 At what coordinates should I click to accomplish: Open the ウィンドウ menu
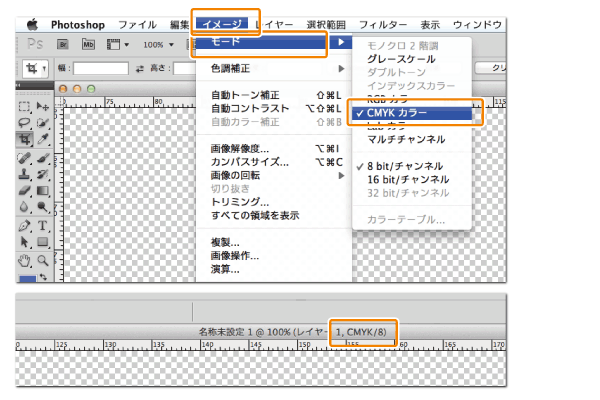tap(477, 25)
